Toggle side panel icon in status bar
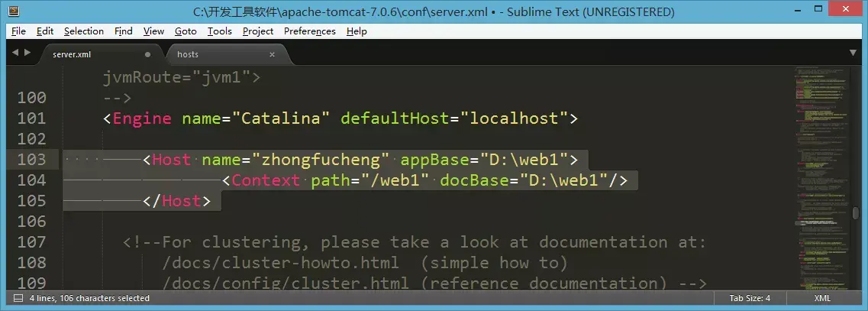Image resolution: width=868 pixels, height=311 pixels. point(18,298)
